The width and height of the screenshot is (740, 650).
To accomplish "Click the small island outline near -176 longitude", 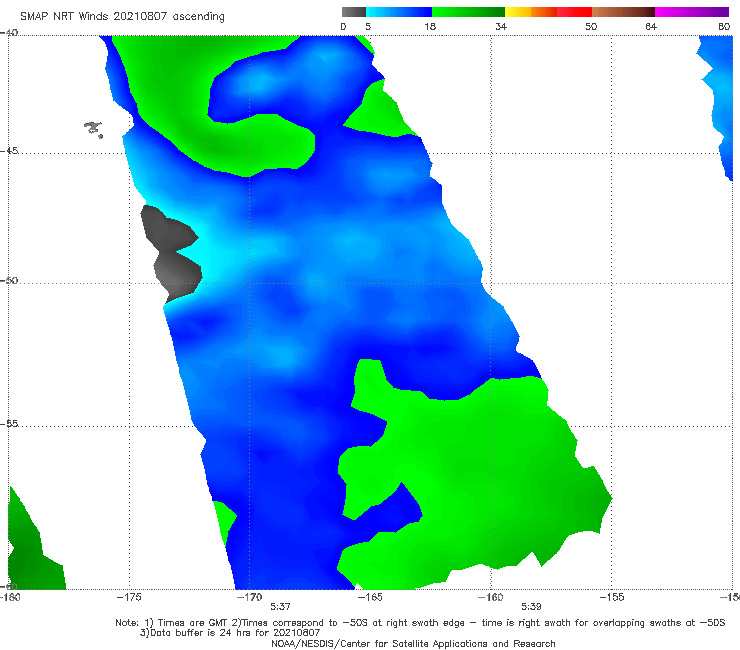I will pyautogui.click(x=93, y=129).
